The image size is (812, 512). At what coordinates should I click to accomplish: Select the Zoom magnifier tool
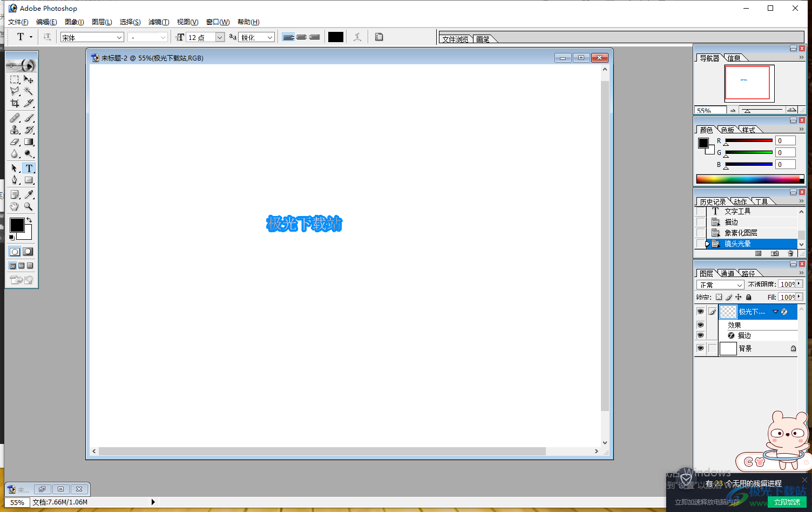tap(29, 206)
